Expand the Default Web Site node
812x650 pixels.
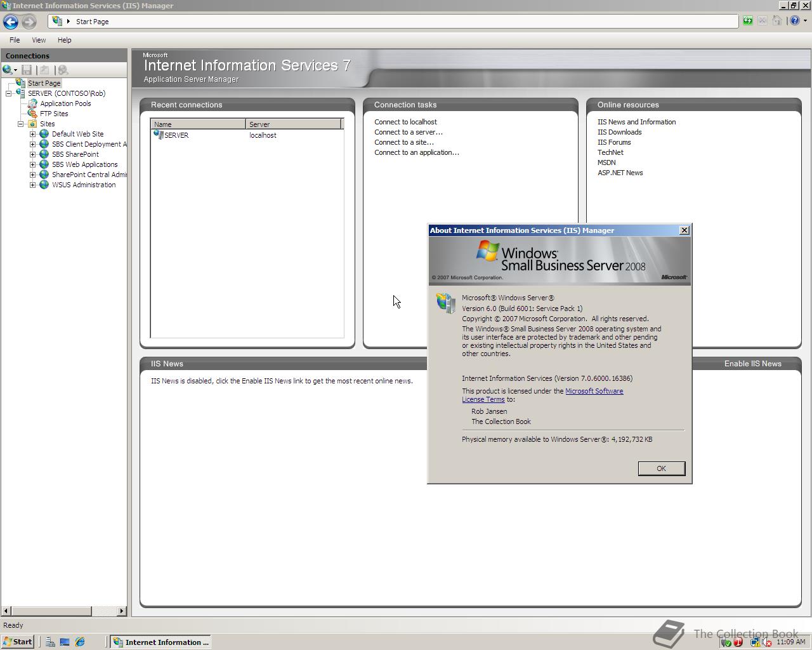tap(32, 134)
